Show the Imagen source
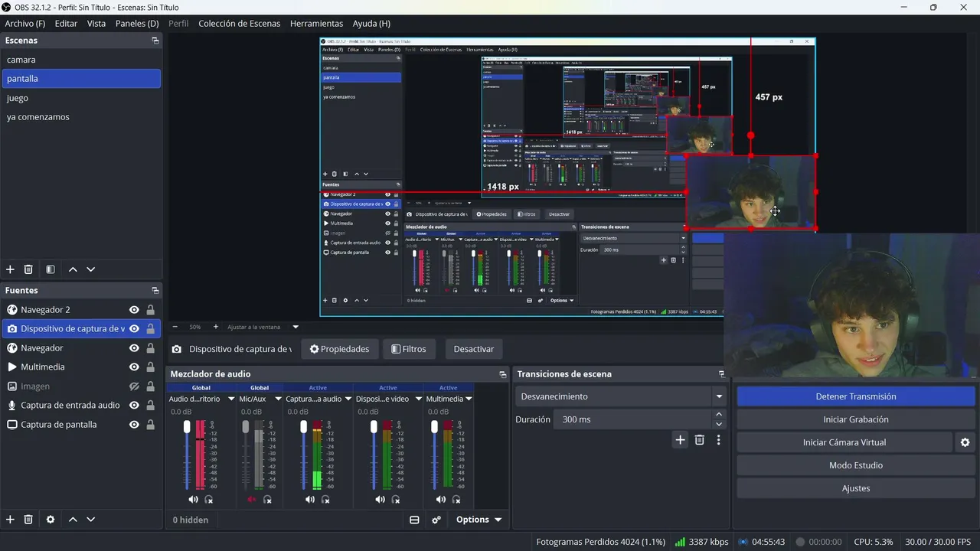 [134, 386]
